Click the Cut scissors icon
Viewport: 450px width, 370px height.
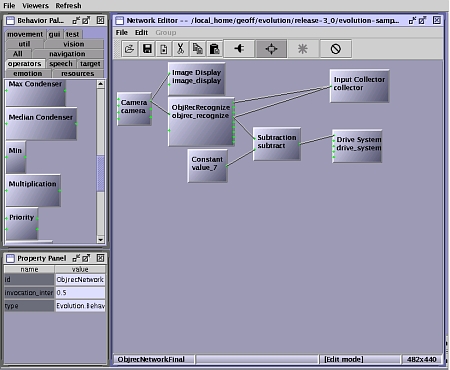[x=180, y=49]
